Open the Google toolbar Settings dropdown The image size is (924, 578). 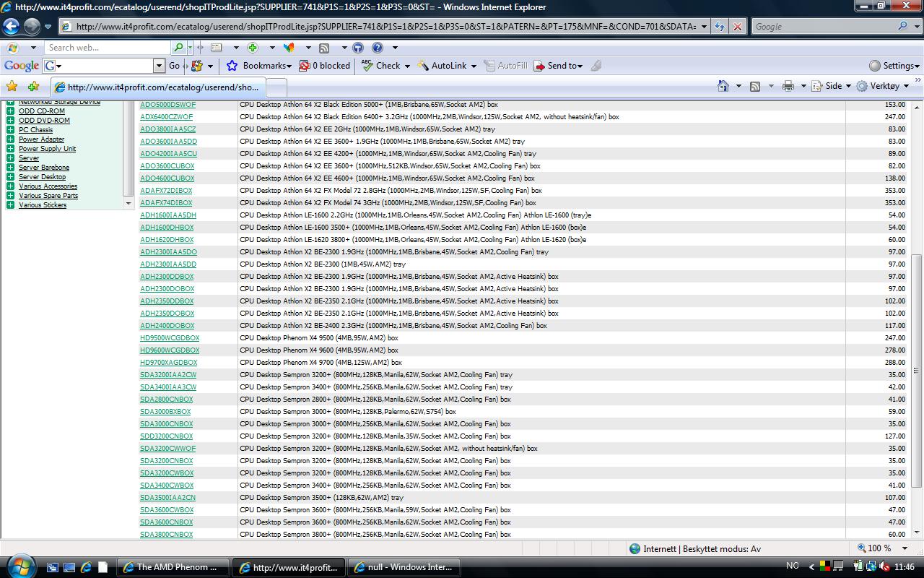[894, 66]
